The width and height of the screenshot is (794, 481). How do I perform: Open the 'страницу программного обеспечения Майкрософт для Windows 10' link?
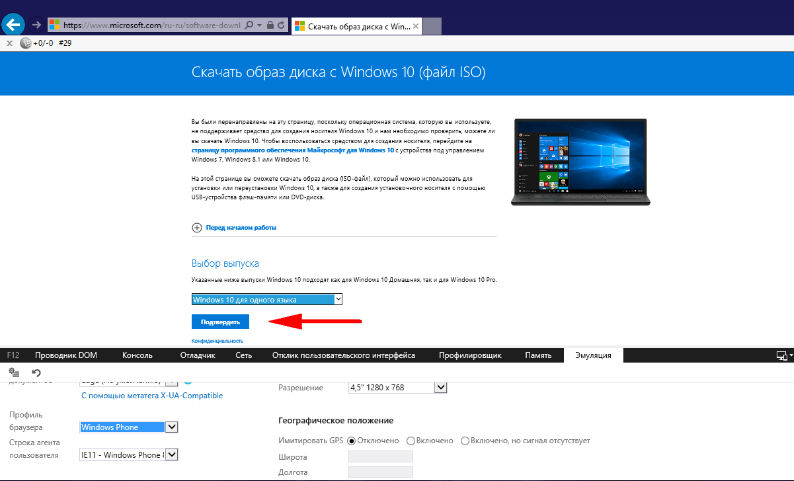[292, 150]
